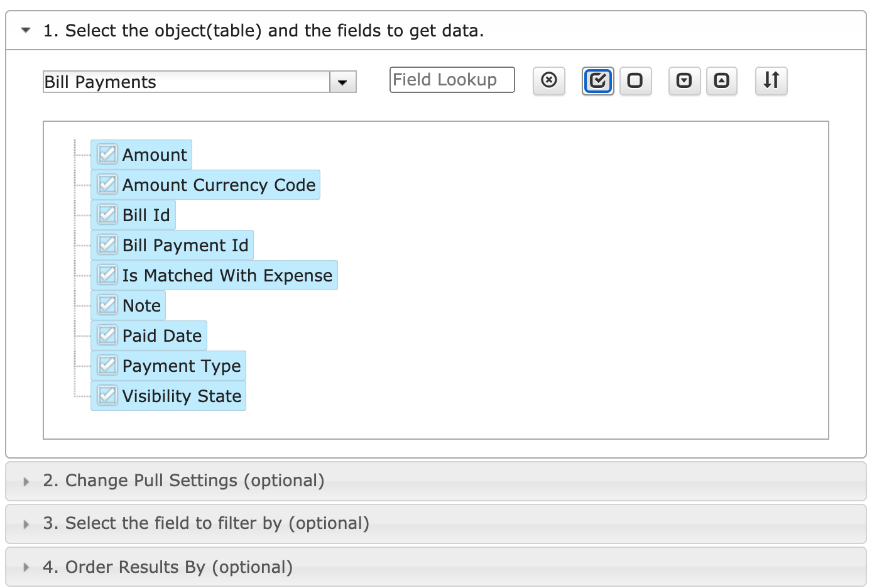Open the Bill Payments table dropdown
Viewport: 872px width, 588px height.
(342, 82)
